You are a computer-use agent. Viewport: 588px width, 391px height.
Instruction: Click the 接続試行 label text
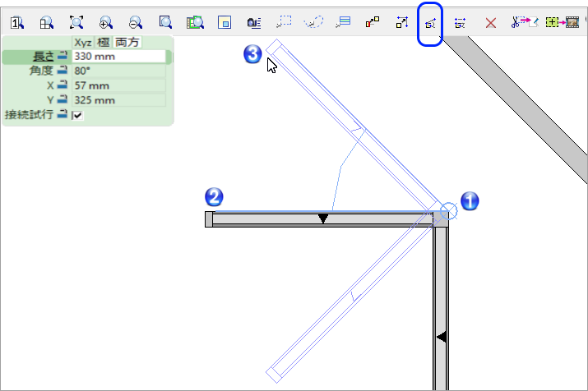click(x=29, y=115)
